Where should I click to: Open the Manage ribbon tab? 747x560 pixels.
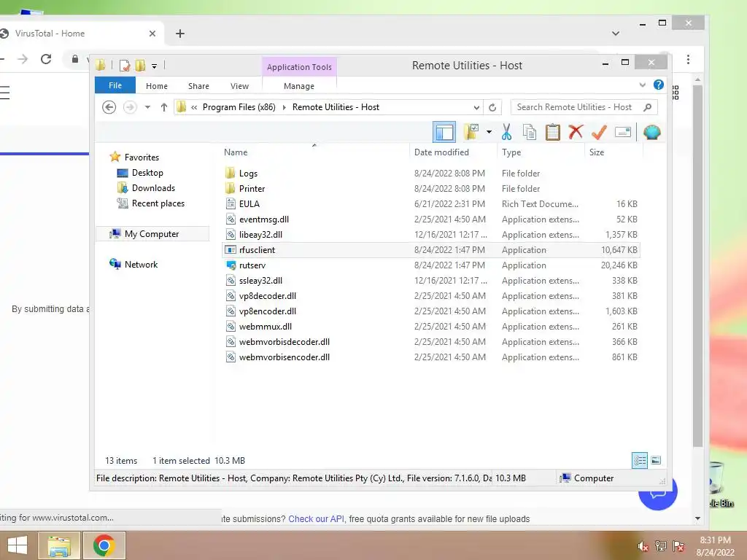coord(298,86)
